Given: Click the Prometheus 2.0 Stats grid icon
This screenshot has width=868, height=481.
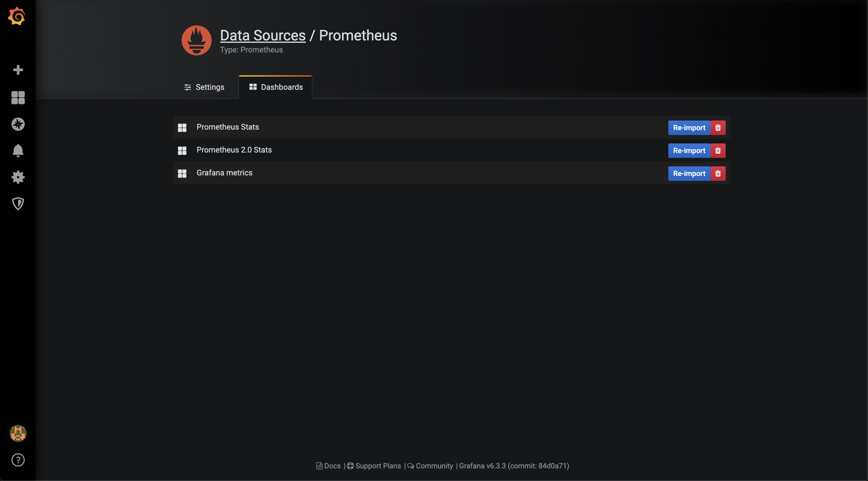Looking at the screenshot, I should coord(182,150).
